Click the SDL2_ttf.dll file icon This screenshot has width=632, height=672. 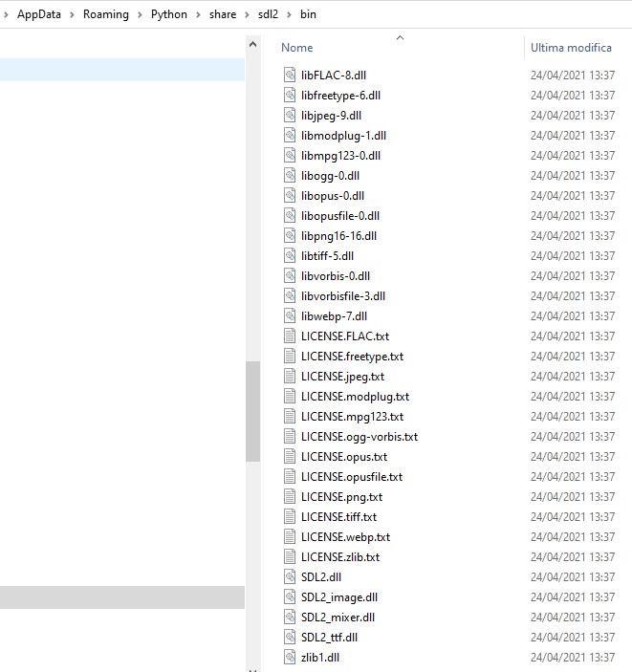pyautogui.click(x=290, y=637)
